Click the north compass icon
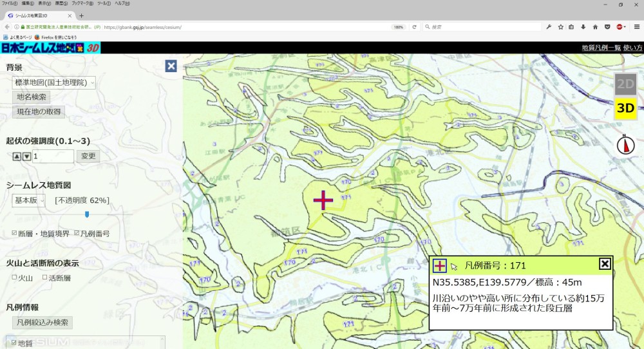Image resolution: width=644 pixels, height=349 pixels. point(625,145)
